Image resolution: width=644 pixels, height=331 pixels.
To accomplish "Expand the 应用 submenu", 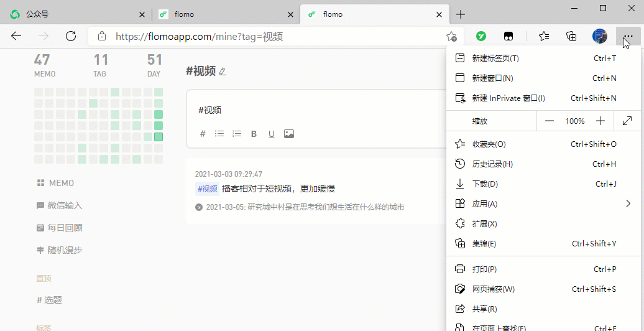I will click(x=543, y=203).
